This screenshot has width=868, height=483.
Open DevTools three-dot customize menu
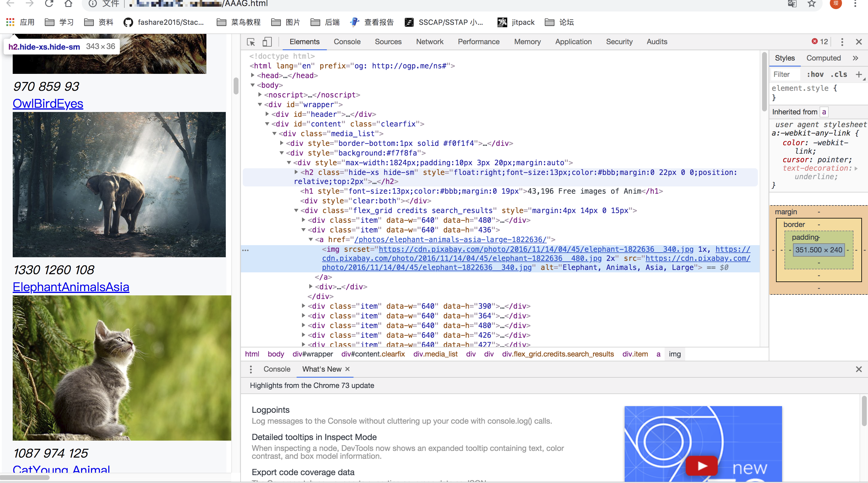coord(842,42)
